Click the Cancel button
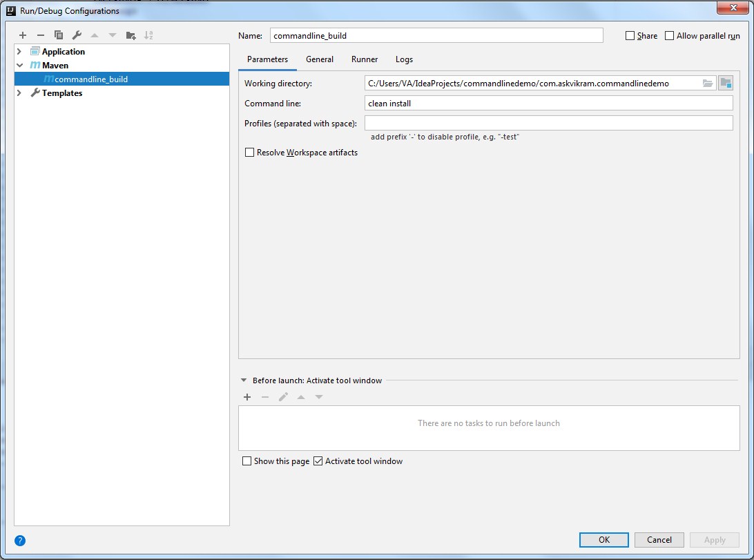The height and width of the screenshot is (560, 754). coord(659,540)
